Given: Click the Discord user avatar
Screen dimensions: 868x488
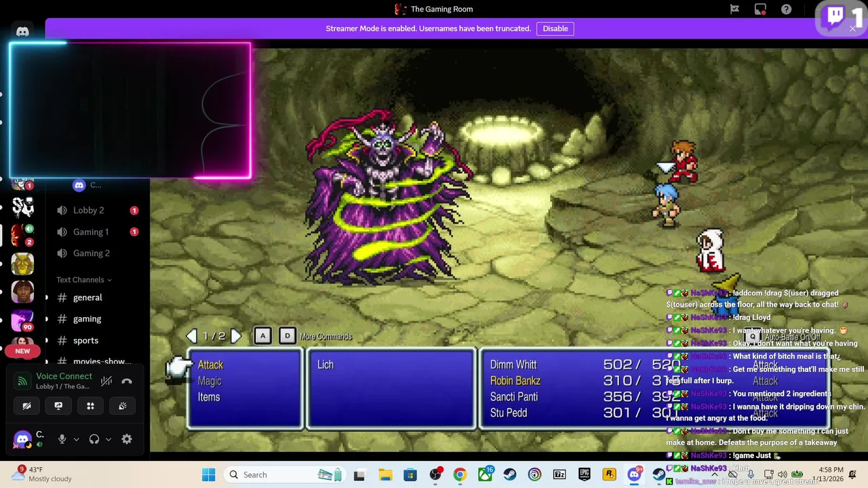Looking at the screenshot, I should click(22, 439).
